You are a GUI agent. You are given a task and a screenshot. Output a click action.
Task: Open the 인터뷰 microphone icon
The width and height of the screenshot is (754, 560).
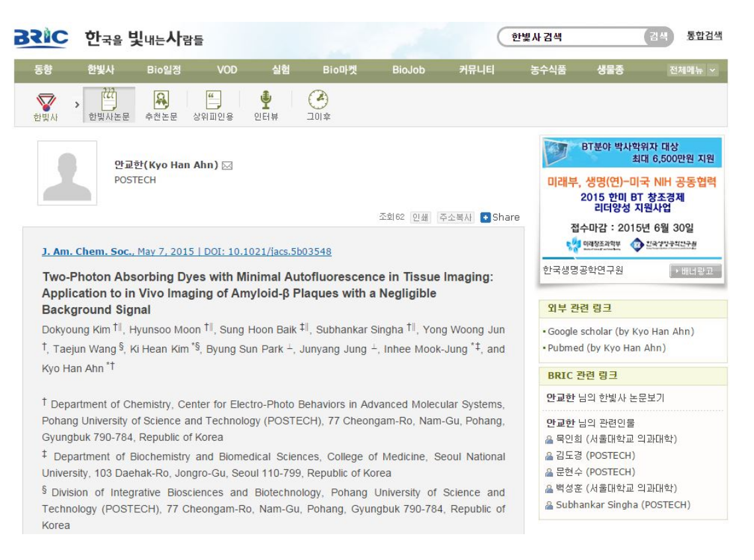coord(265,101)
